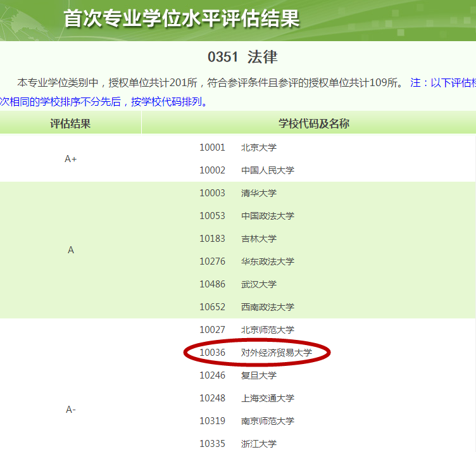Select 清华大学 entry
Image resolution: width=476 pixels, height=452 pixels.
(x=259, y=193)
